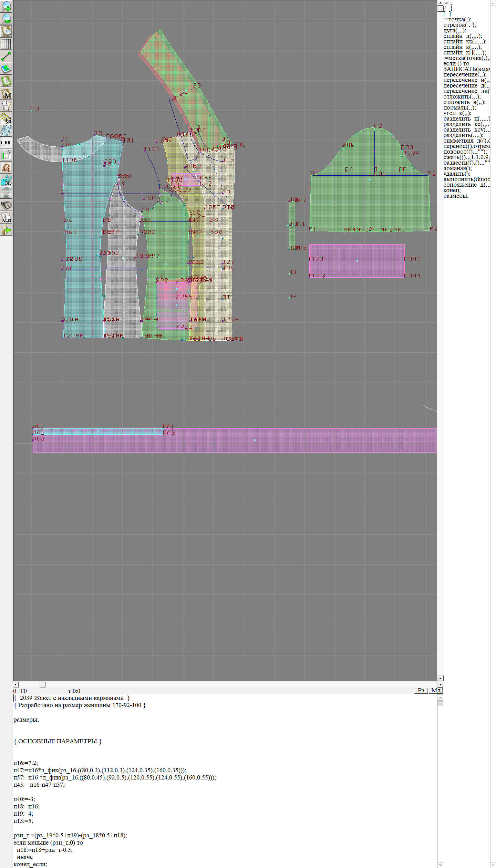Click the zoom out magnifier icon
Viewport: 496px width, 868px height.
pos(6,19)
